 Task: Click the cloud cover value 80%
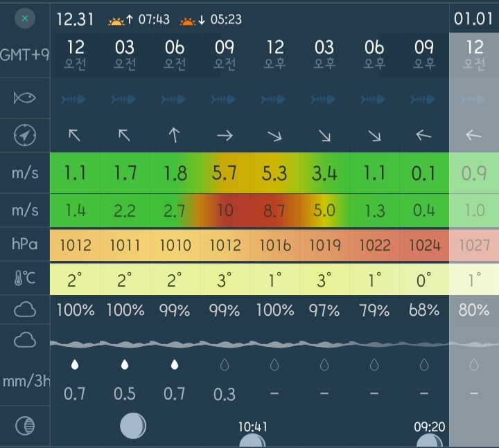tap(474, 310)
